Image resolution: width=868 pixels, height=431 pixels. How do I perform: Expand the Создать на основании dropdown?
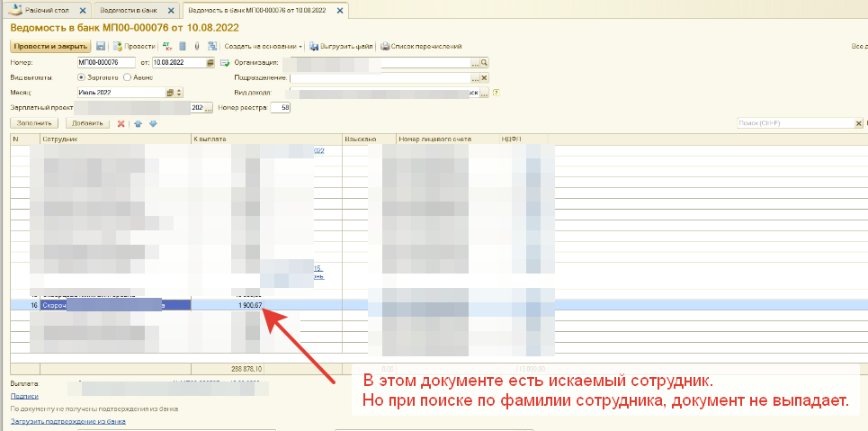(264, 46)
